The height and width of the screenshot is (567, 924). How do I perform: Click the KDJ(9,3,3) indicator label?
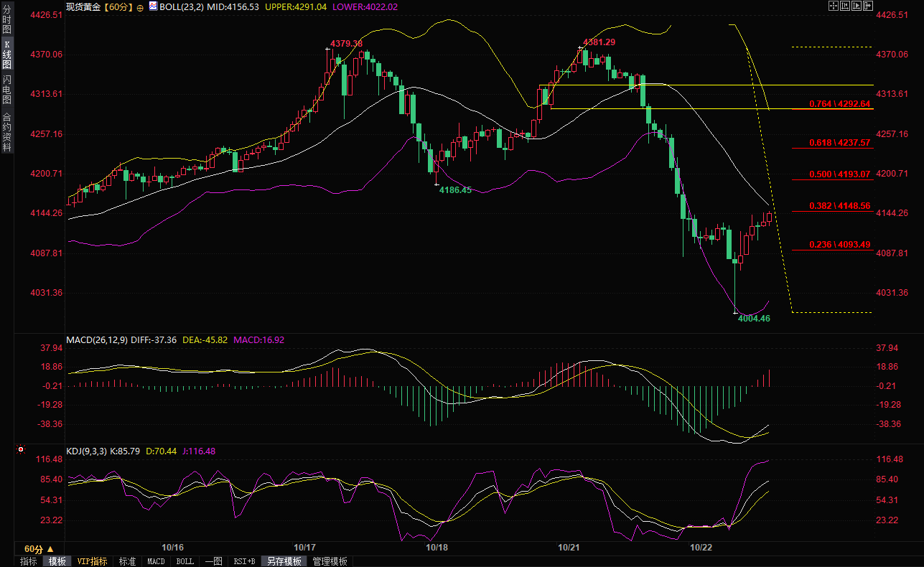click(x=86, y=451)
